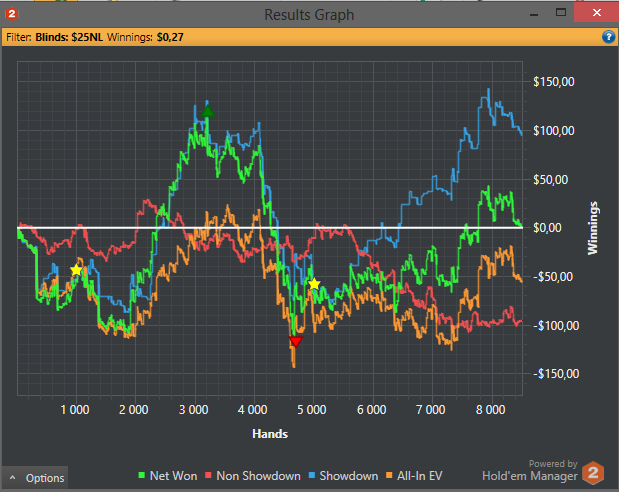The width and height of the screenshot is (619, 492).
Task: Click the 4 000 hands axis label
Action: pyautogui.click(x=253, y=410)
